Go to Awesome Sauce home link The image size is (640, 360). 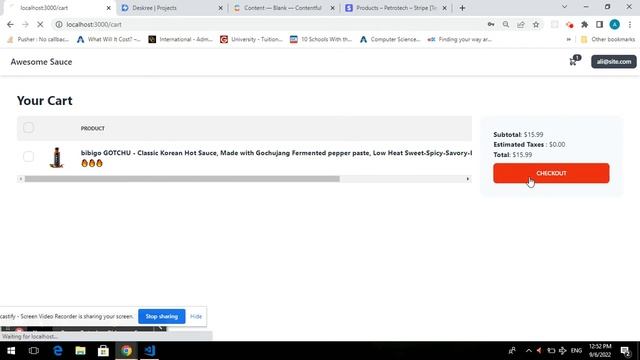(x=41, y=62)
